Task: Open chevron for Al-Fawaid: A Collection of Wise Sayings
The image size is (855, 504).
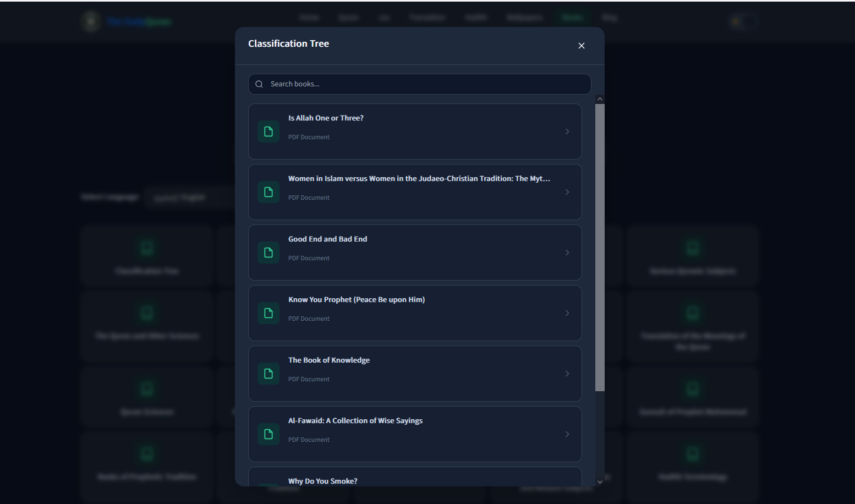Action: point(567,434)
